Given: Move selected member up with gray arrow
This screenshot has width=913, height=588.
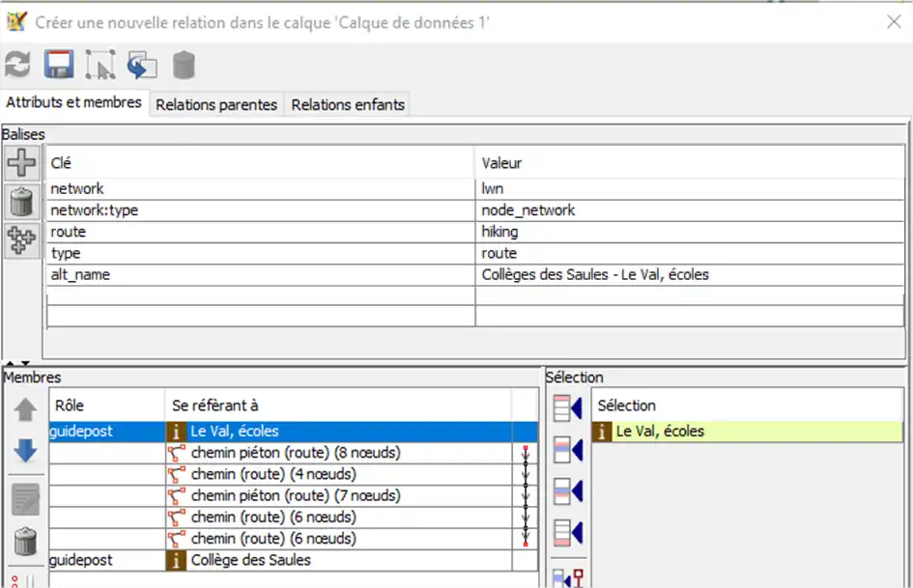Looking at the screenshot, I should click(x=25, y=410).
